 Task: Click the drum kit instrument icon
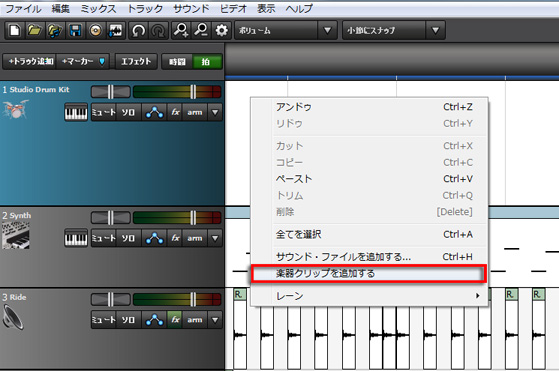[x=15, y=109]
